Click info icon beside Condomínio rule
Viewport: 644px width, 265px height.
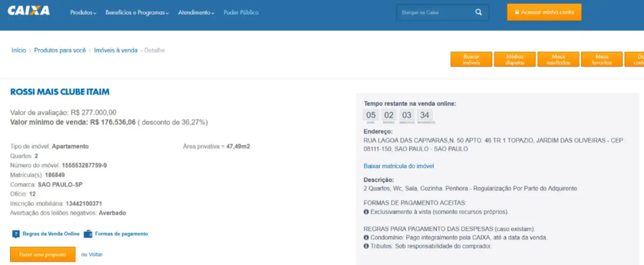[366, 237]
